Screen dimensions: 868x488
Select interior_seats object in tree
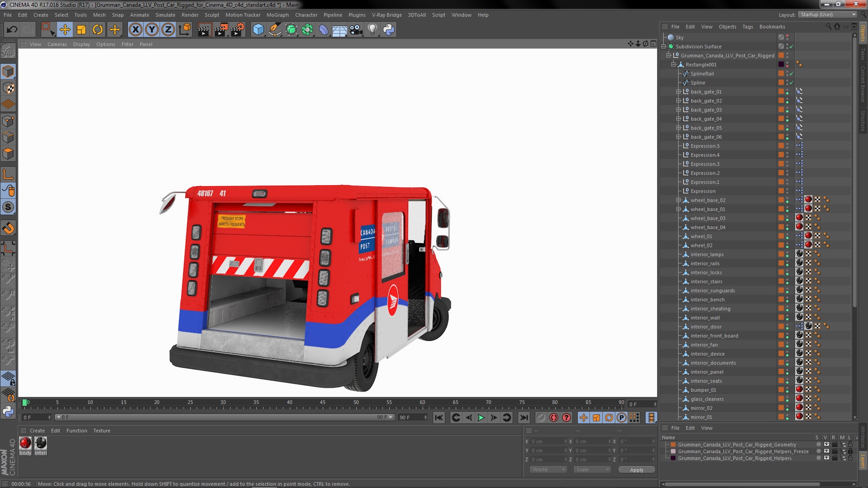(x=706, y=381)
